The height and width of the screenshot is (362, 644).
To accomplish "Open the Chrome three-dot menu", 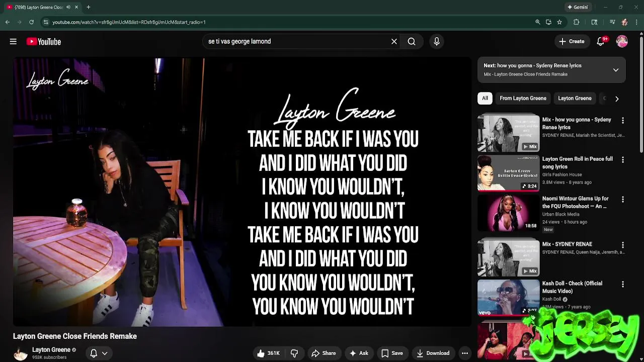I will 636,22.
